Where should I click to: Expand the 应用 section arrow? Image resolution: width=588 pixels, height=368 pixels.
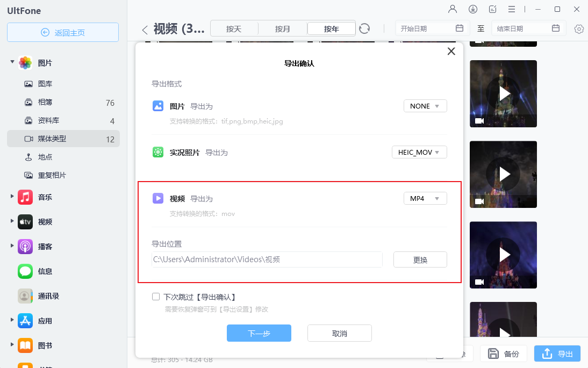pos(12,320)
